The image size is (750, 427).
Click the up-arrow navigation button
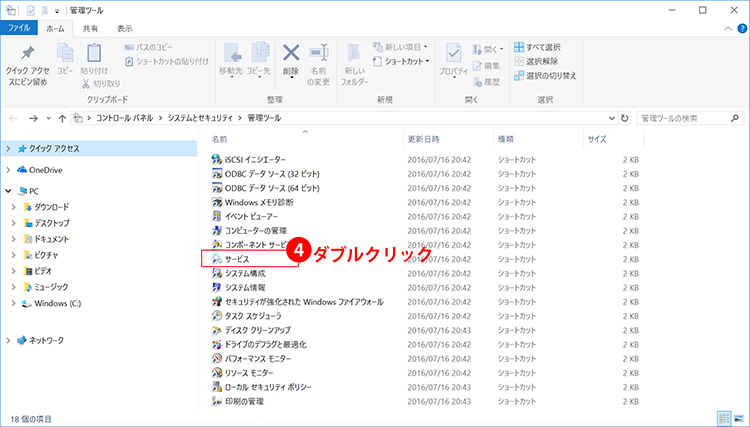click(63, 119)
